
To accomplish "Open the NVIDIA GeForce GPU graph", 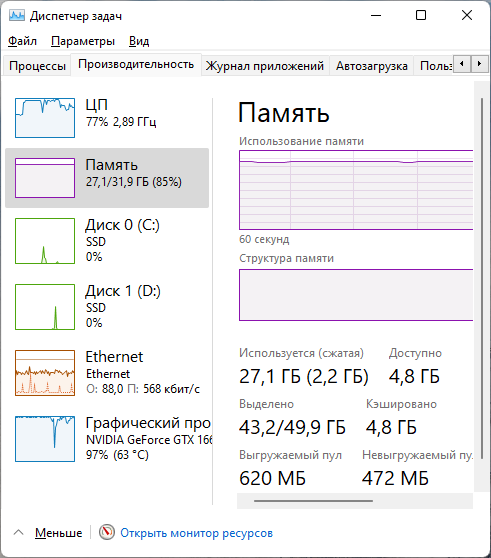I will [x=45, y=439].
